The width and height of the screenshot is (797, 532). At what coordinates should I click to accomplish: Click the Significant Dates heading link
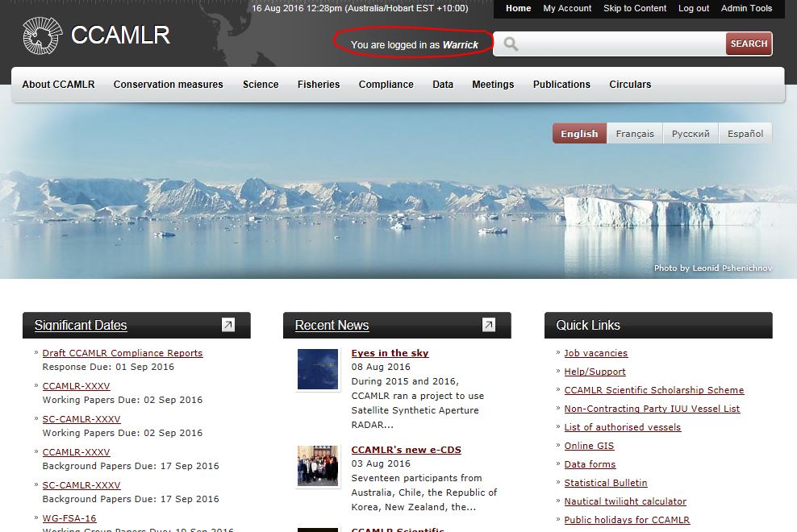[x=81, y=325]
